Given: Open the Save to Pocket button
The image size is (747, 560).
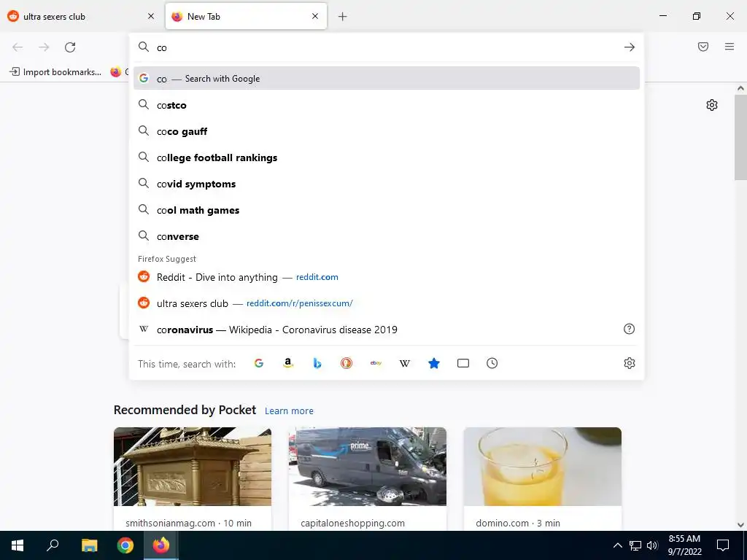Looking at the screenshot, I should [703, 47].
